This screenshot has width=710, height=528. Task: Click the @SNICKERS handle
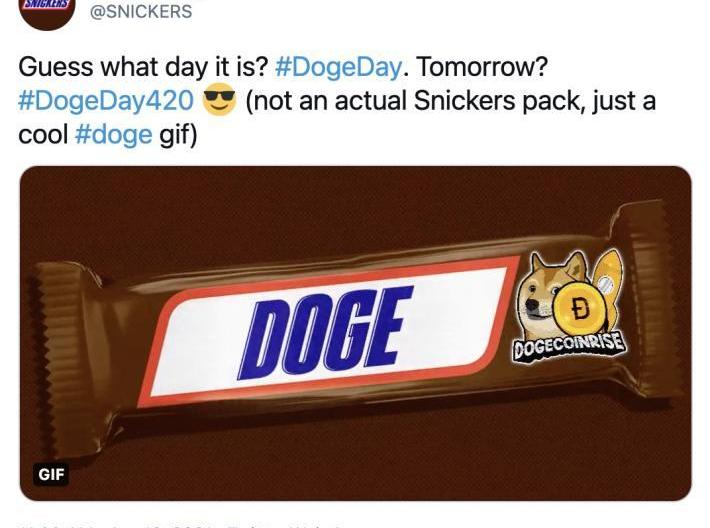point(141,11)
